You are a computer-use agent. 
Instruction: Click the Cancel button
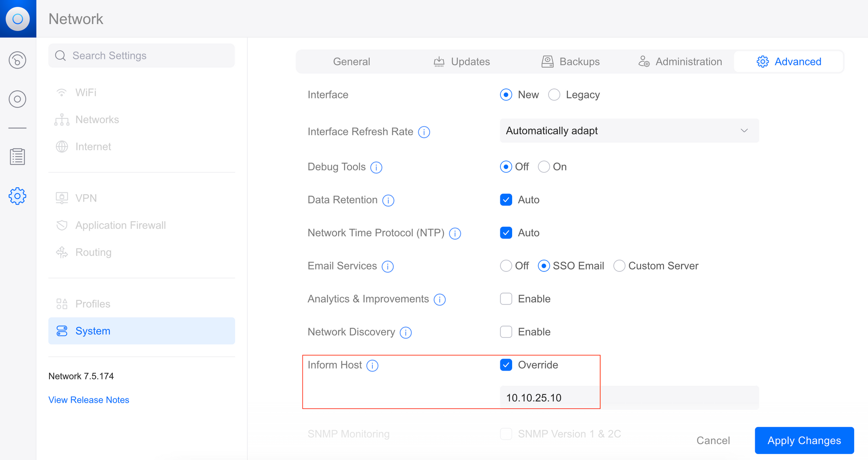[713, 440]
